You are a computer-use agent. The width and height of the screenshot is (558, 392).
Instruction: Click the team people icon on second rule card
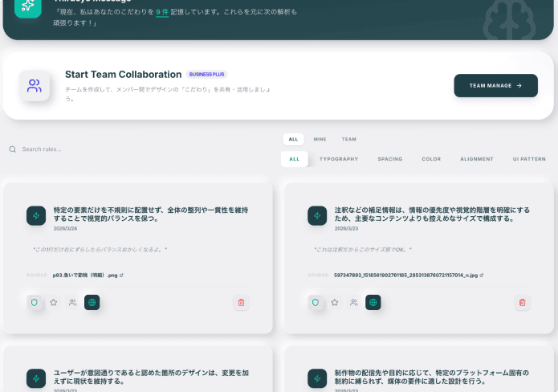pos(354,302)
